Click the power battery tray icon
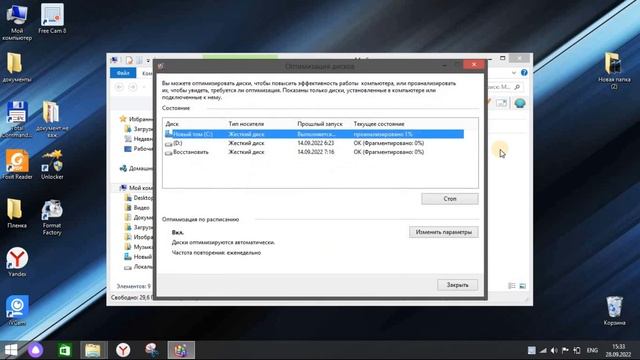The height and width of the screenshot is (360, 640). [577, 350]
